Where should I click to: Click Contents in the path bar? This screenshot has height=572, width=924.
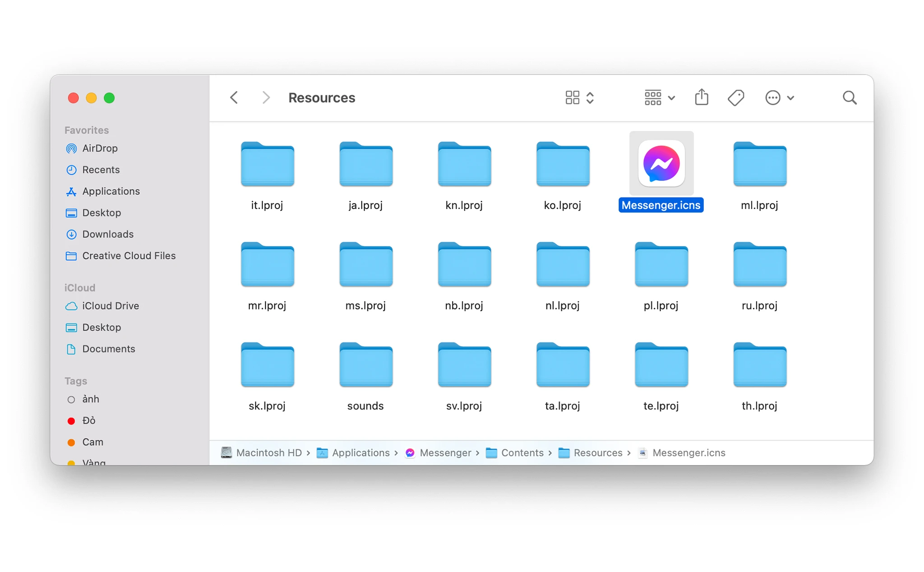[515, 452]
